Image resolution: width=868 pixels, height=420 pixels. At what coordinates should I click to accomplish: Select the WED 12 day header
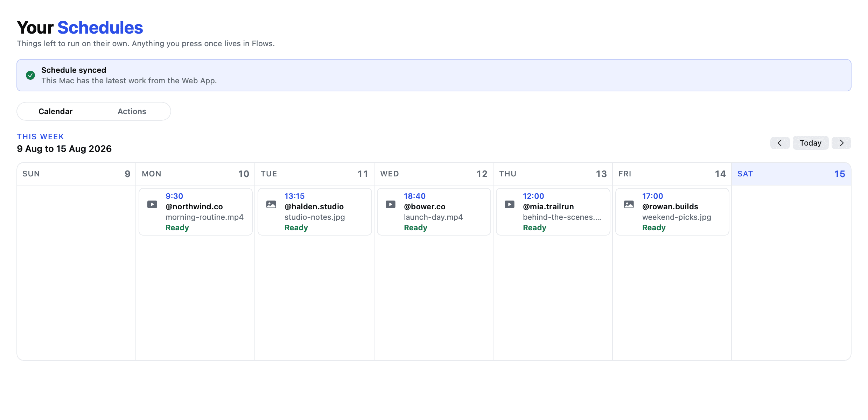(434, 174)
